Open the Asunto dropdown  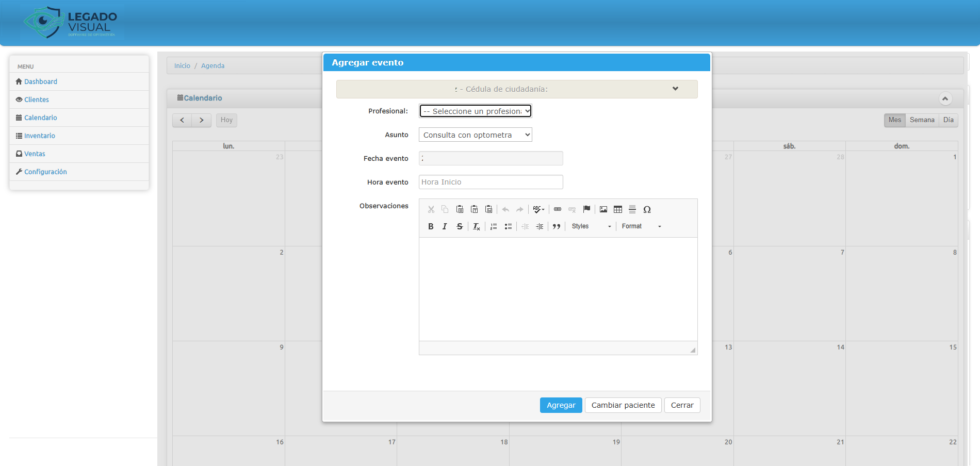[475, 135]
